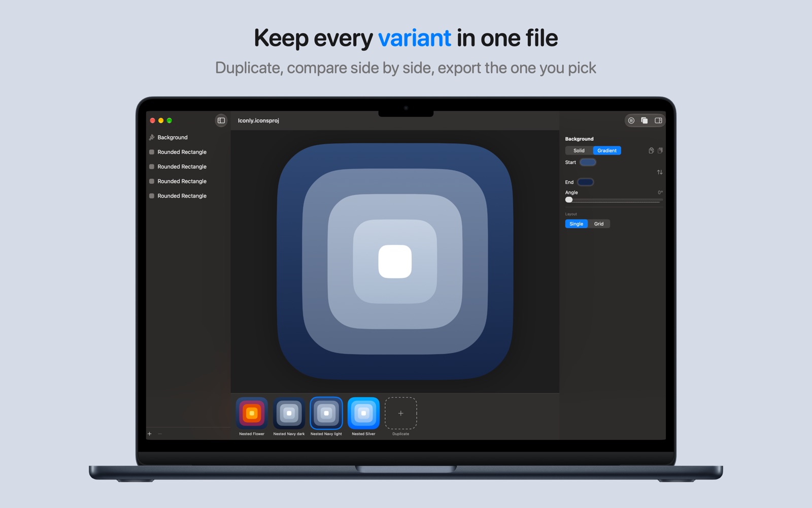Select the Background layer in sidebar

[188, 137]
